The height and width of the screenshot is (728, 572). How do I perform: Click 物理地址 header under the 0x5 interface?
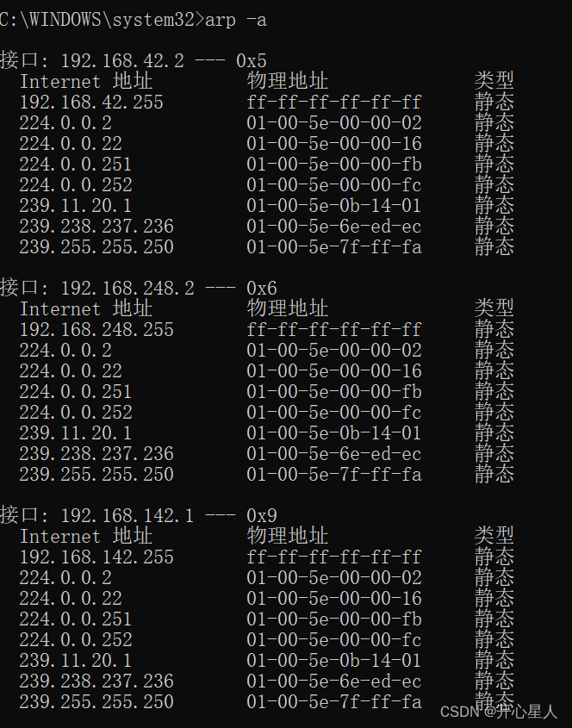[x=288, y=82]
